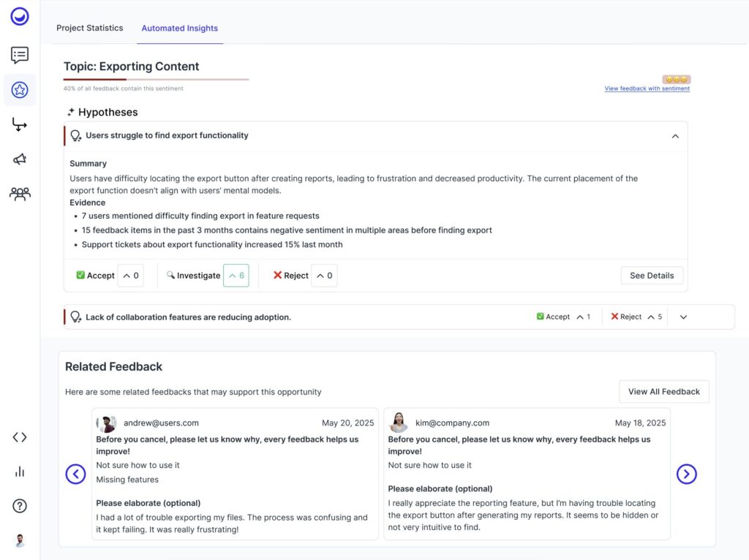Viewport: 749px width, 560px height.
Task: Collapse the export functionality hypothesis
Action: click(675, 136)
